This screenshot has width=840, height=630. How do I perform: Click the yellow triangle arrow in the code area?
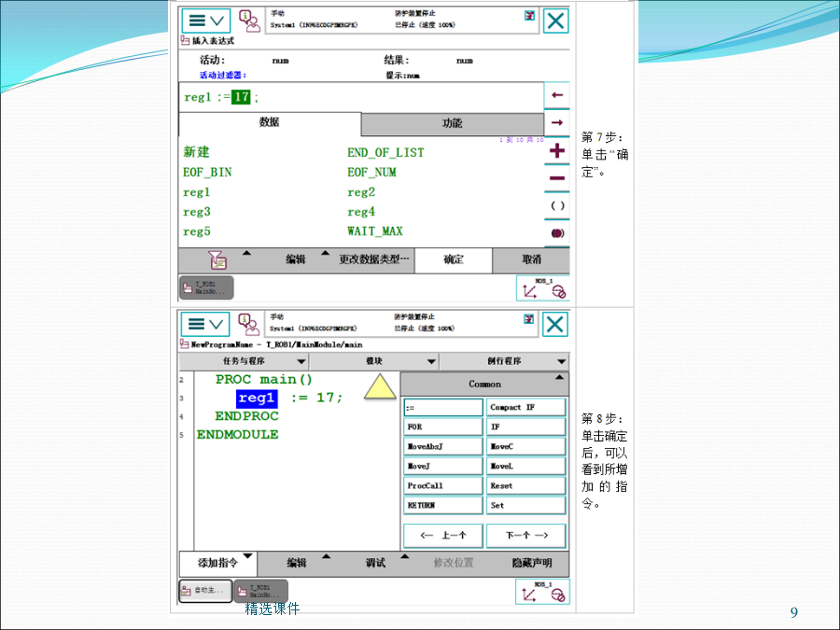pyautogui.click(x=380, y=386)
